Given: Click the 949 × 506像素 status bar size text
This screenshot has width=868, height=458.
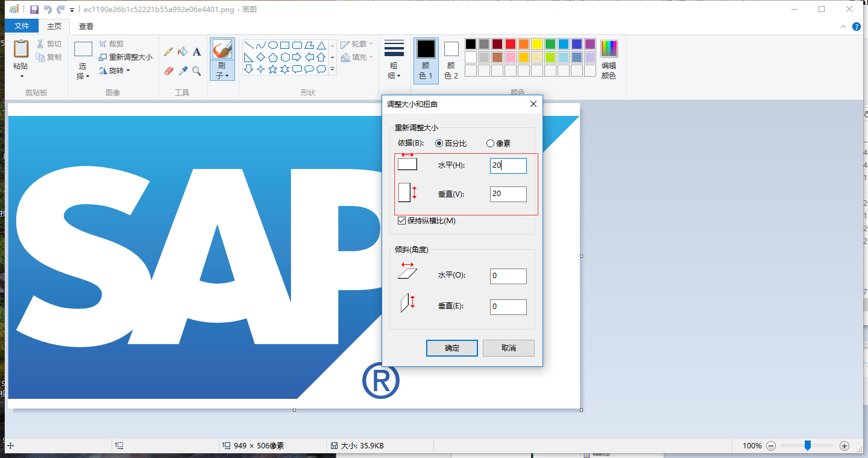Looking at the screenshot, I should [259, 446].
